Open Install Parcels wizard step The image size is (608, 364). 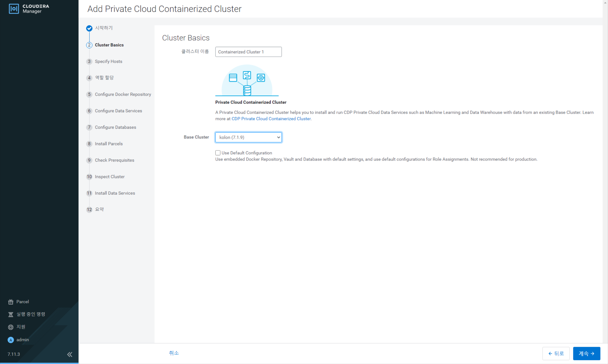[x=109, y=144]
